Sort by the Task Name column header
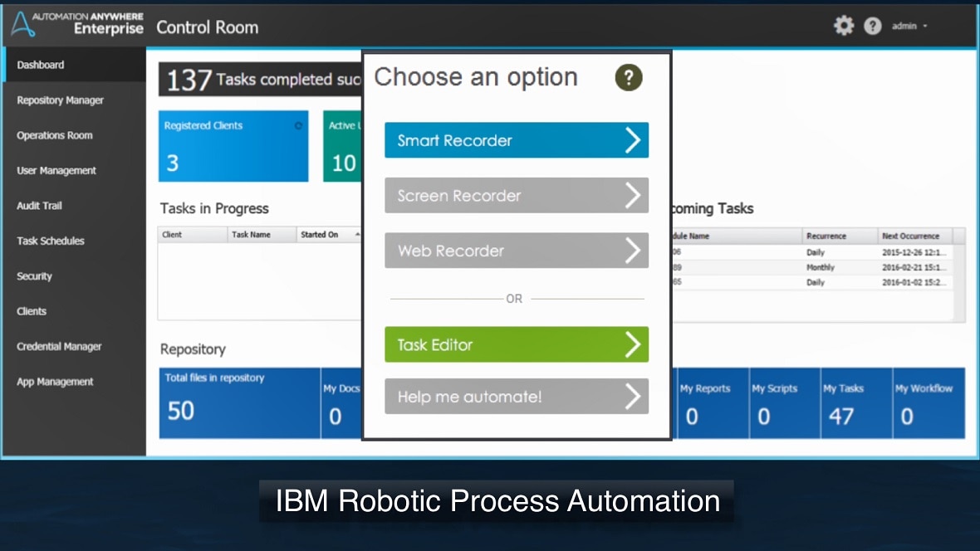980x551 pixels. [262, 234]
